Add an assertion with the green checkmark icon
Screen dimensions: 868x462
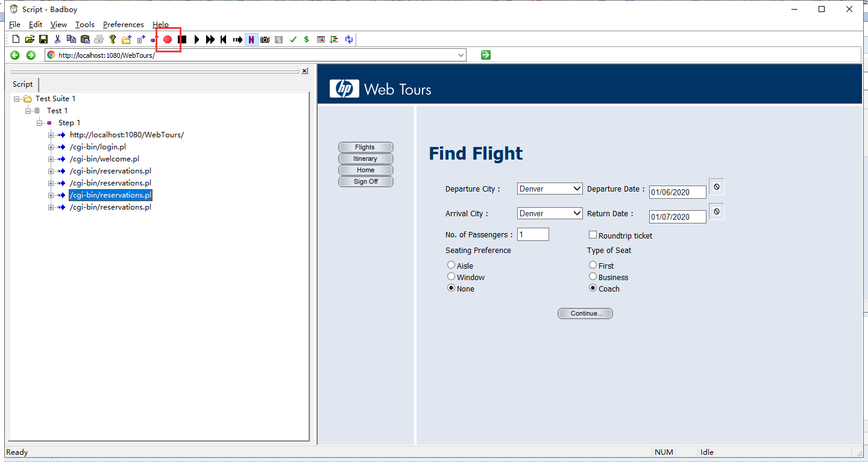293,39
